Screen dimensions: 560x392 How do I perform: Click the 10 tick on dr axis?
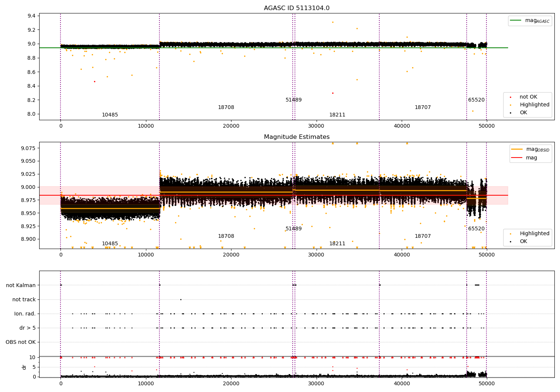(32, 357)
